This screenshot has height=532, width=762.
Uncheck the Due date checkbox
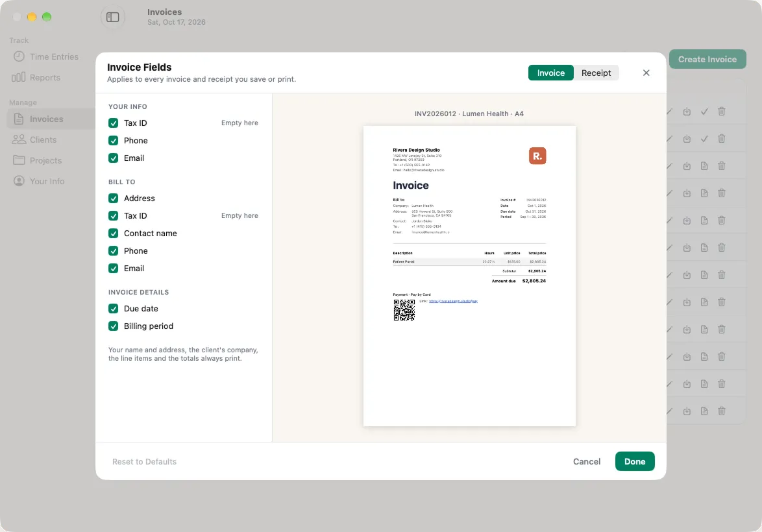[113, 309]
